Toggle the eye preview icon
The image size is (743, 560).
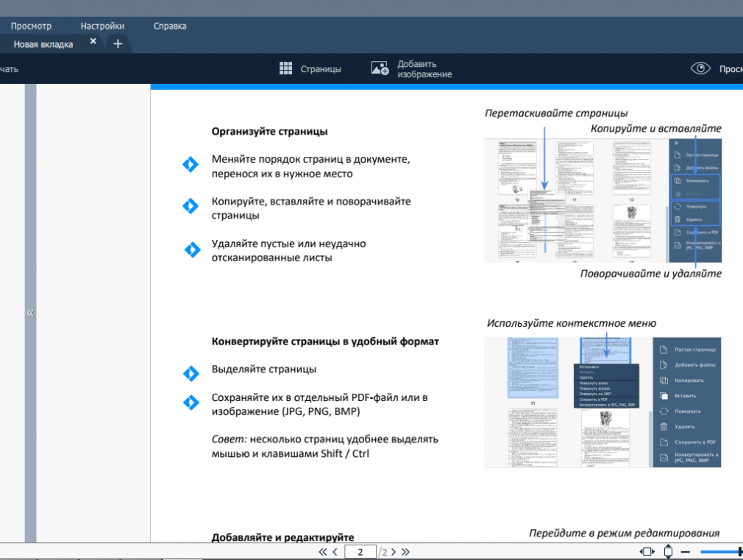coord(700,68)
